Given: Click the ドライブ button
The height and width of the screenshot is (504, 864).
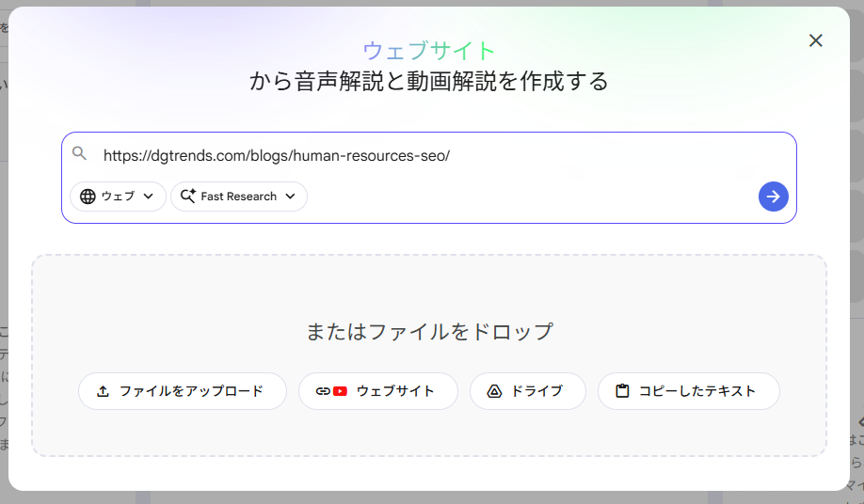Looking at the screenshot, I should click(x=527, y=391).
